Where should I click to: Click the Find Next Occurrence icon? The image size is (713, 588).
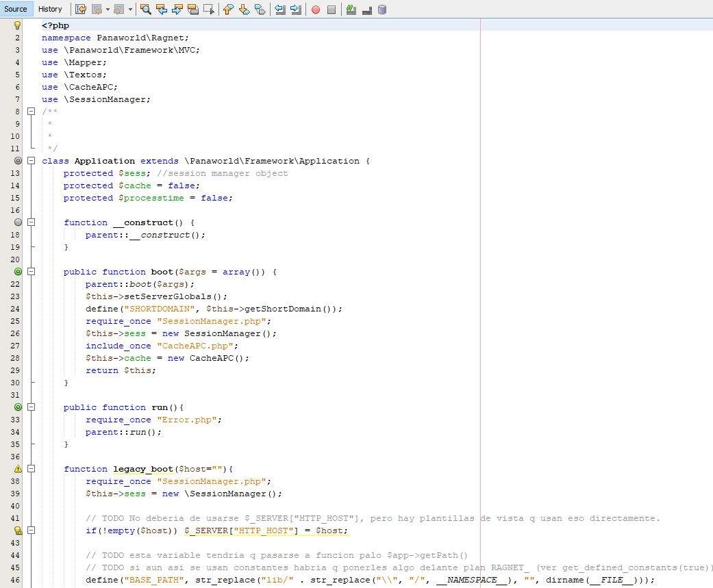point(177,9)
